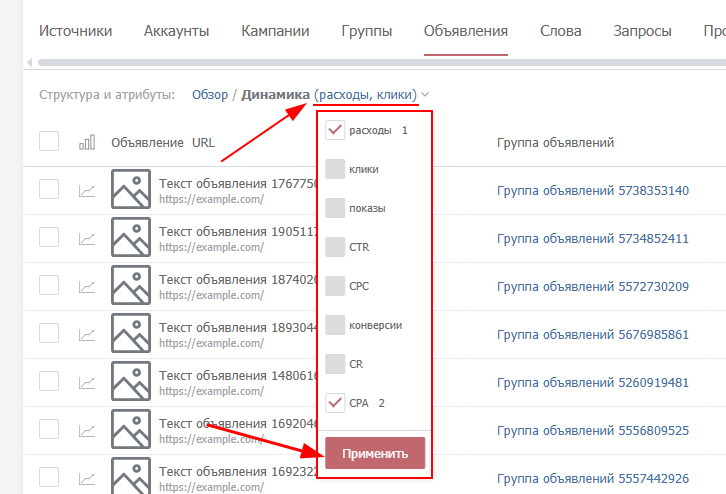
Task: Open trend chart for ad with group 5734852411
Action: 87,238
